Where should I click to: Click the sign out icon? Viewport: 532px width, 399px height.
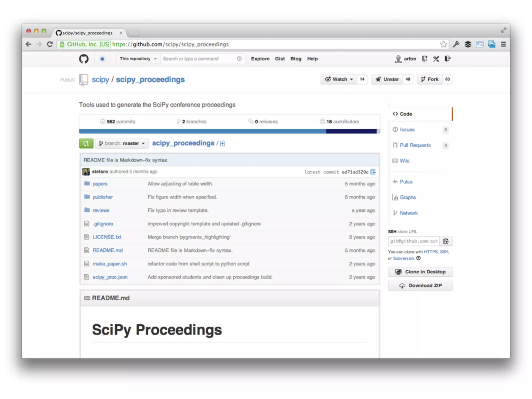pos(448,59)
